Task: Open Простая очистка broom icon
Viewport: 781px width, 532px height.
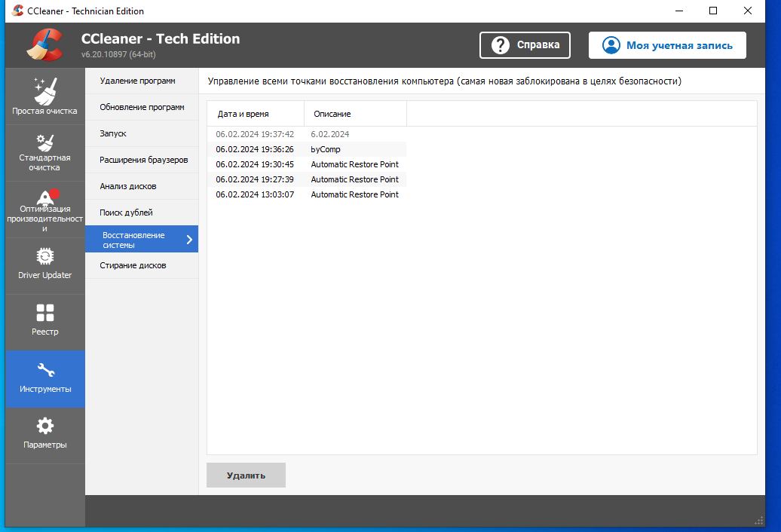Action: (x=46, y=92)
